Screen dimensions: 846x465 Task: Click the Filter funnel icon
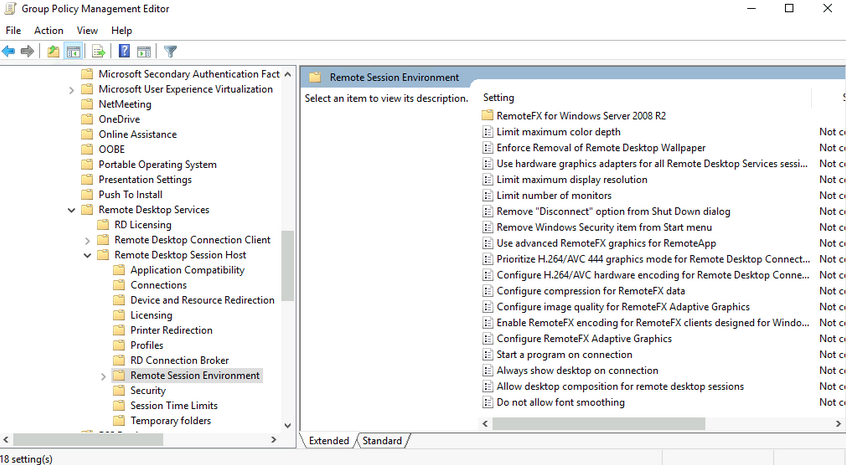[170, 51]
